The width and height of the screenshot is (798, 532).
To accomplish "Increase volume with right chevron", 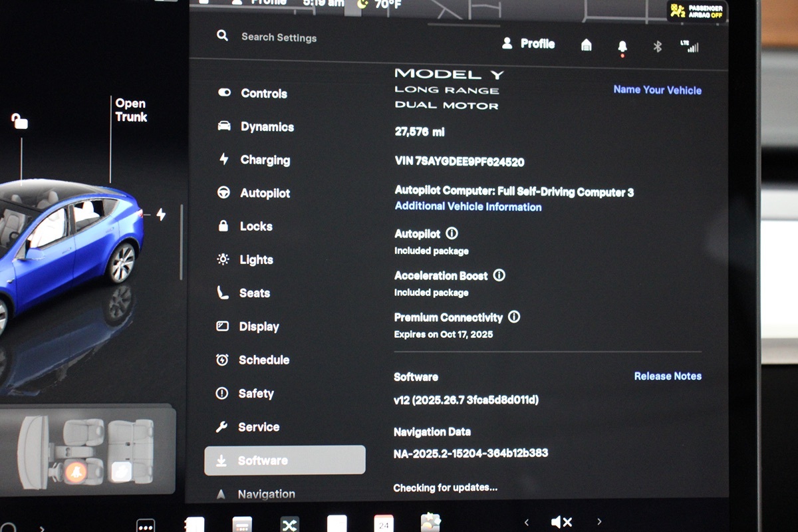I will point(599,522).
